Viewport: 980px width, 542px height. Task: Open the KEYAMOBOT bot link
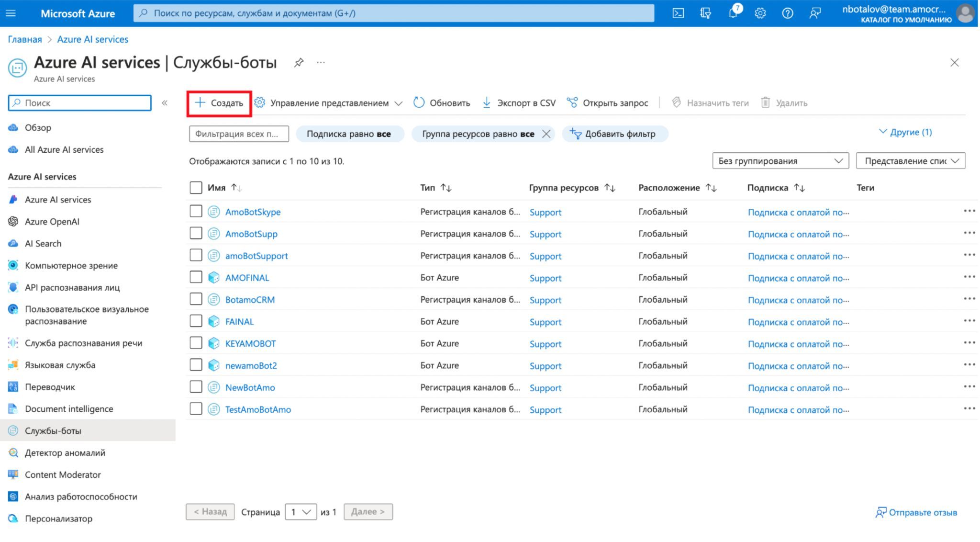(250, 343)
